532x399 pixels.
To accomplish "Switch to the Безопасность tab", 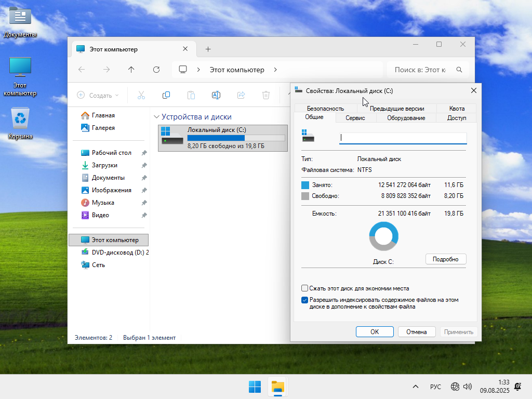I will coord(325,108).
